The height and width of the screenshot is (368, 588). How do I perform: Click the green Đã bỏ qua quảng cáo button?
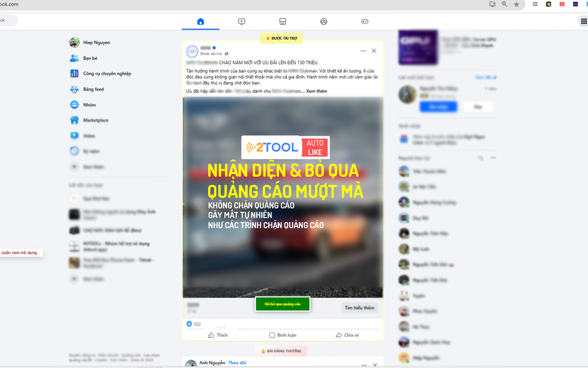click(283, 304)
